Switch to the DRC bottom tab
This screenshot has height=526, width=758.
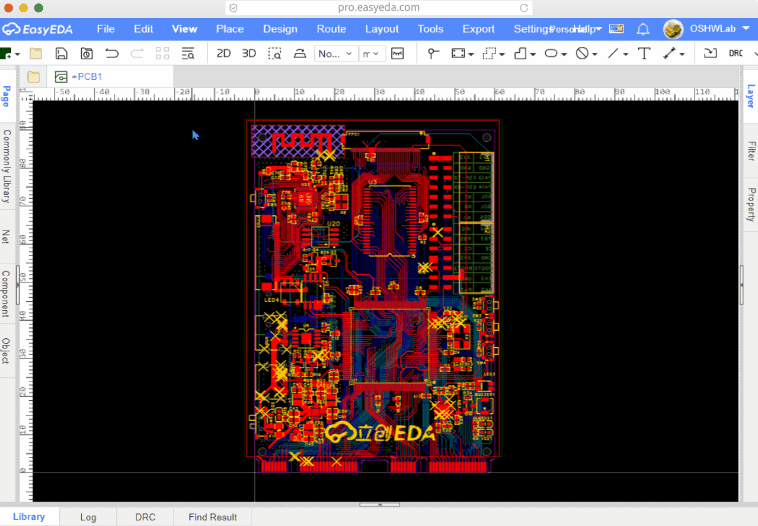(145, 517)
